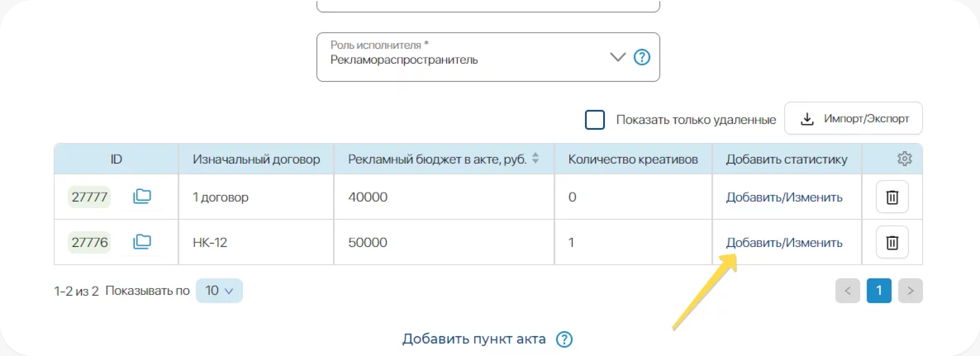This screenshot has width=980, height=356.
Task: Delete row 27776 with the trash icon
Action: [892, 242]
